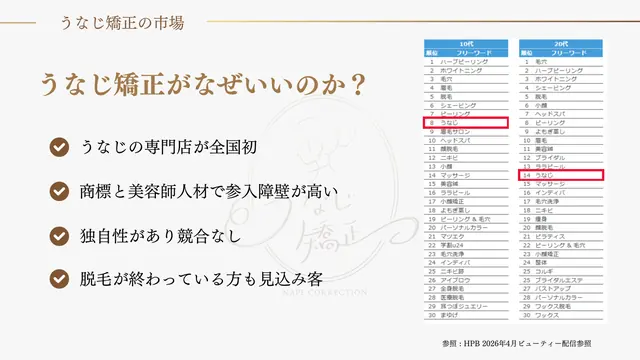Click rank 14 うなじ in 20代 table
This screenshot has height=360, width=640.
pyautogui.click(x=561, y=175)
